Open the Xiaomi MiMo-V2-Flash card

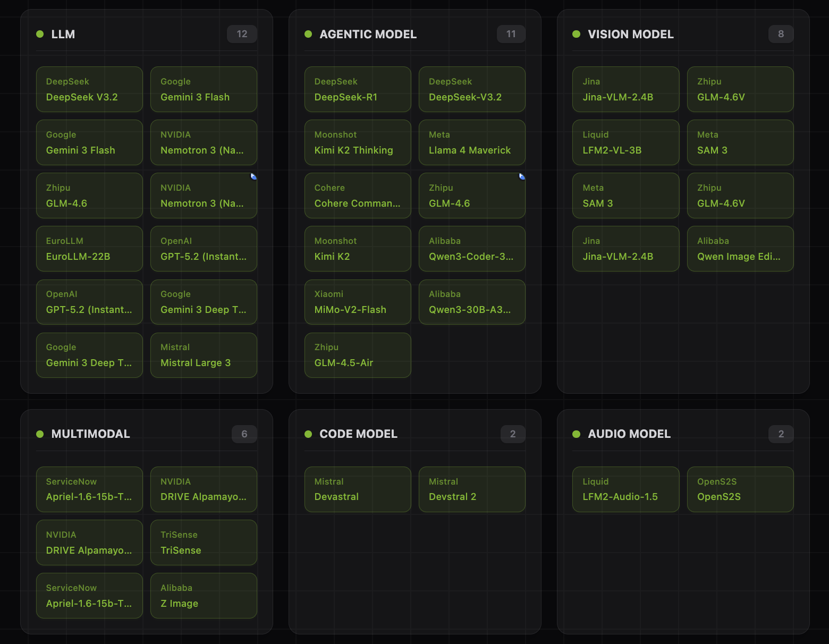coord(358,302)
